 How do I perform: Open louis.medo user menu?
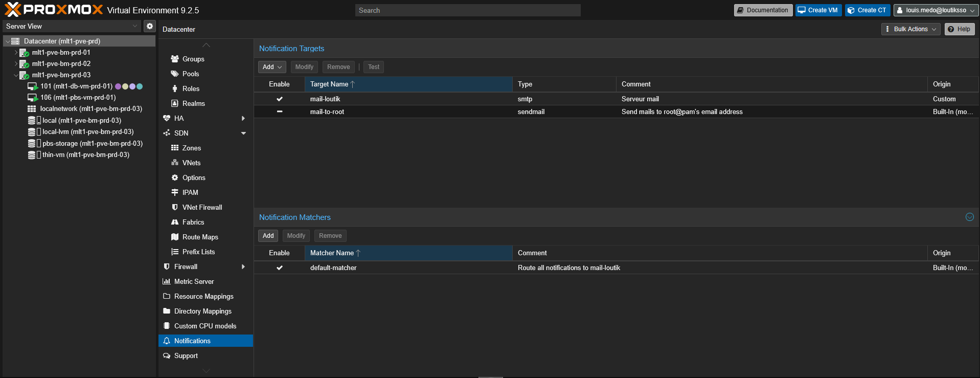tap(936, 10)
